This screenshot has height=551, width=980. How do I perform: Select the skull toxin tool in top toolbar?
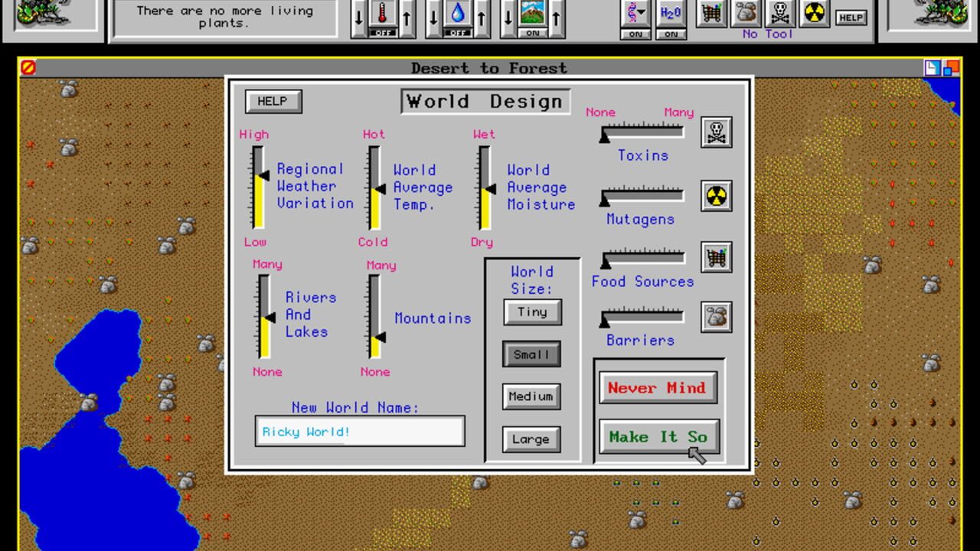(780, 13)
